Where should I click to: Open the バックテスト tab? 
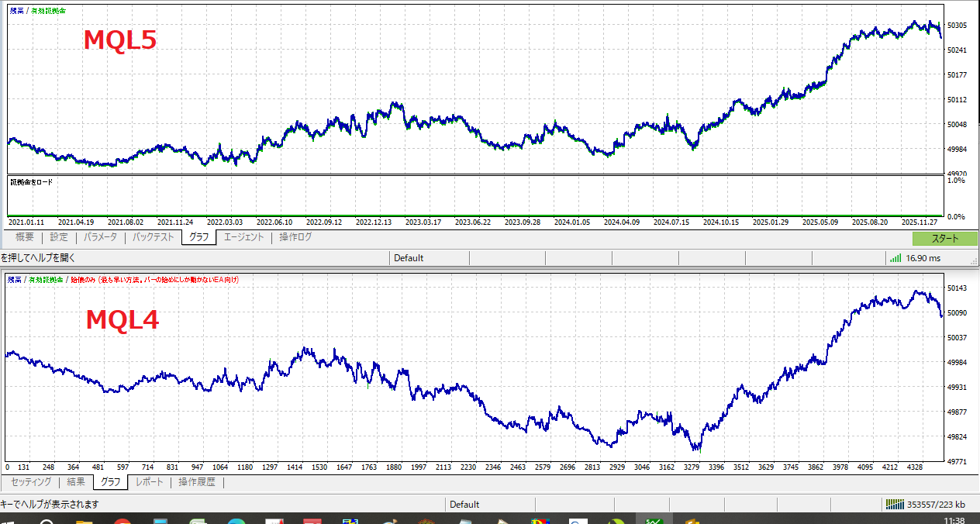[153, 237]
